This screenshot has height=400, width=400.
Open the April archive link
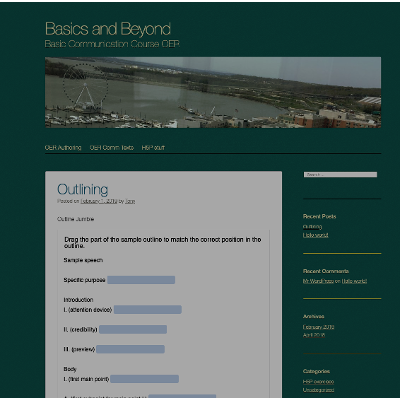click(x=314, y=335)
